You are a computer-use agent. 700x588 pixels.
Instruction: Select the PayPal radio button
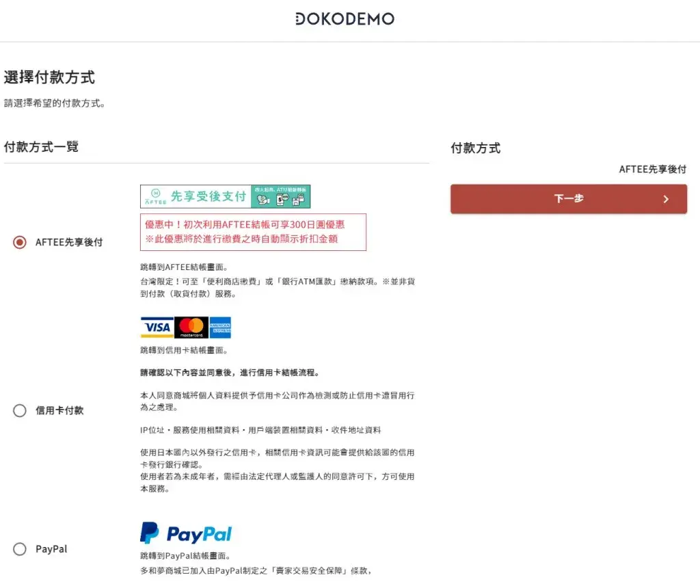20,549
